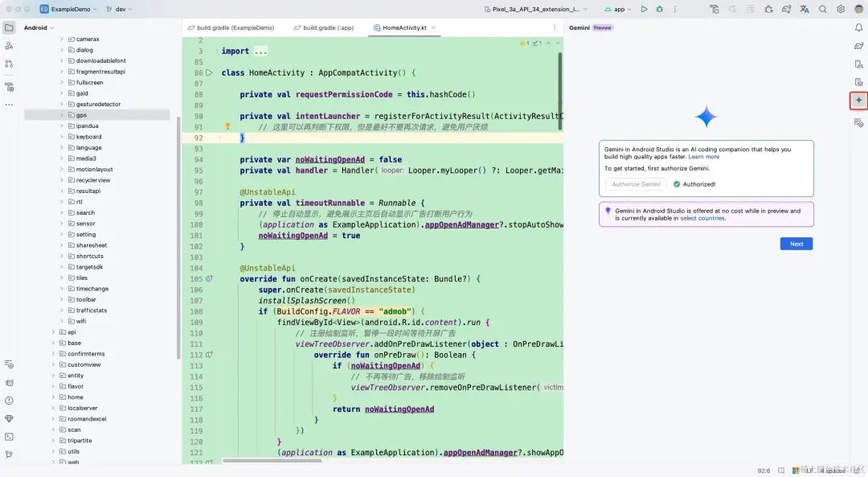Open the select countries link
The width and height of the screenshot is (868, 477).
coord(702,218)
